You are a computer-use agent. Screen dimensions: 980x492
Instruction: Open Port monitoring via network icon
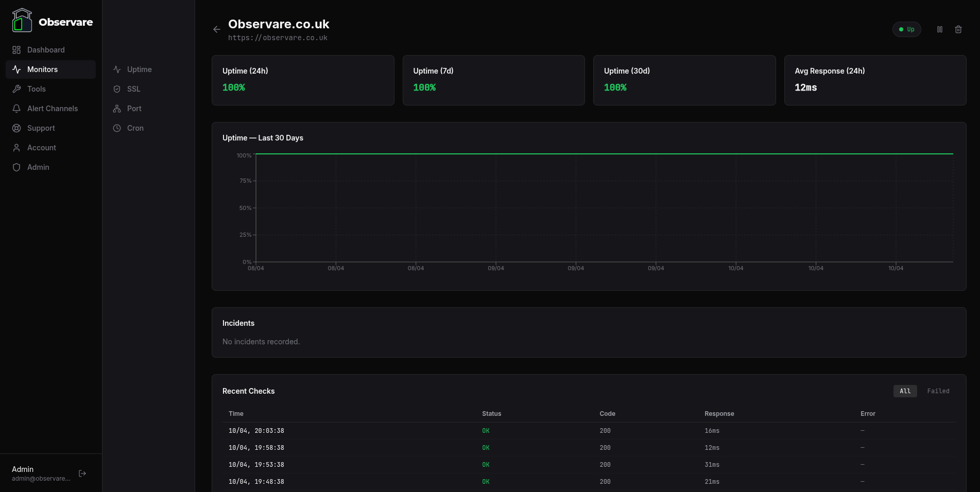117,108
